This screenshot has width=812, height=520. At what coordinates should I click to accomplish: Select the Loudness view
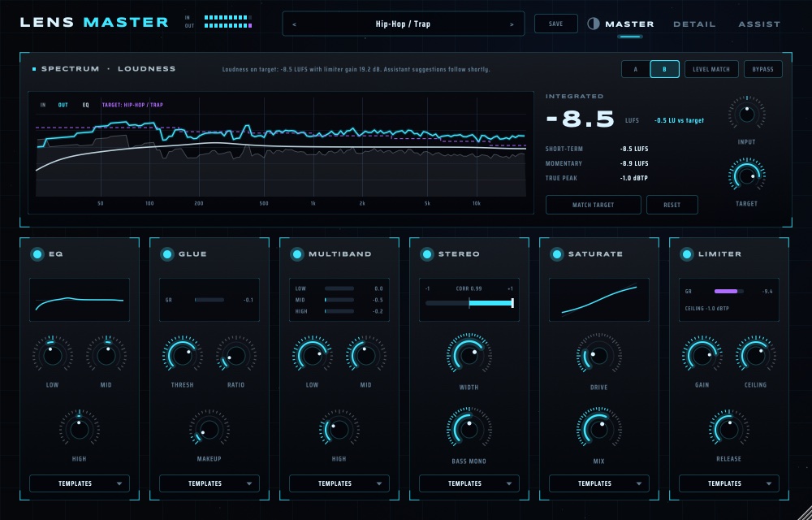click(x=146, y=69)
